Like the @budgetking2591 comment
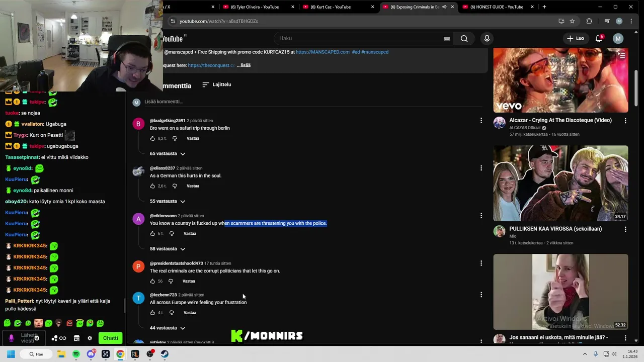 pos(152,138)
